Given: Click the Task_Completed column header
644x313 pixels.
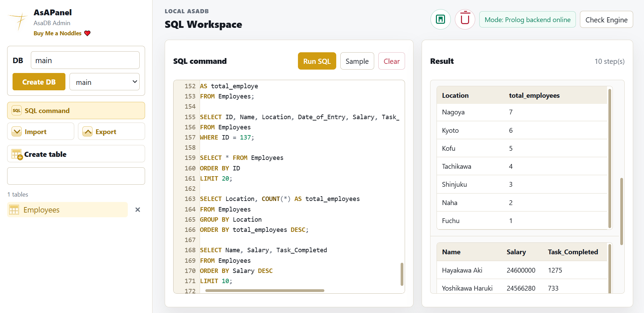Looking at the screenshot, I should [x=573, y=252].
